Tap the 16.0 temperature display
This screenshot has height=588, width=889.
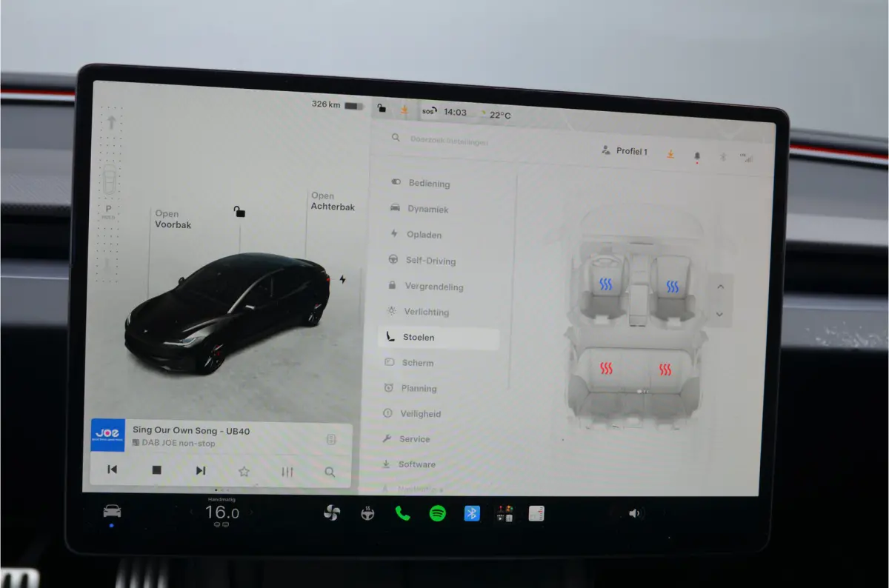[222, 512]
